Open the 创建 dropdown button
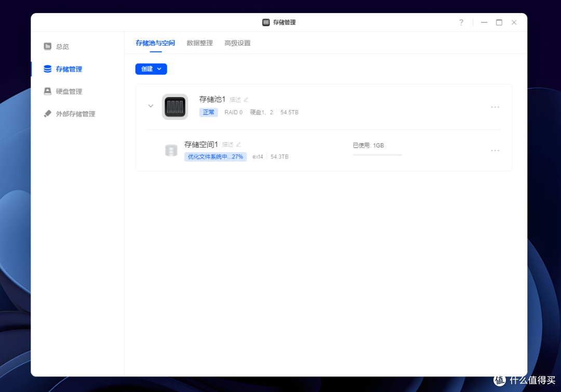The image size is (561, 392). point(151,69)
